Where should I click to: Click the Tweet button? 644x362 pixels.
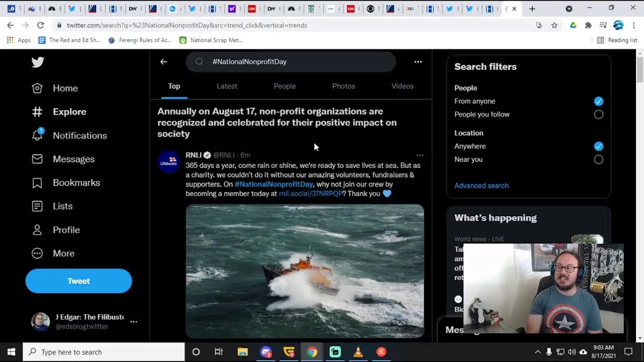tap(78, 281)
